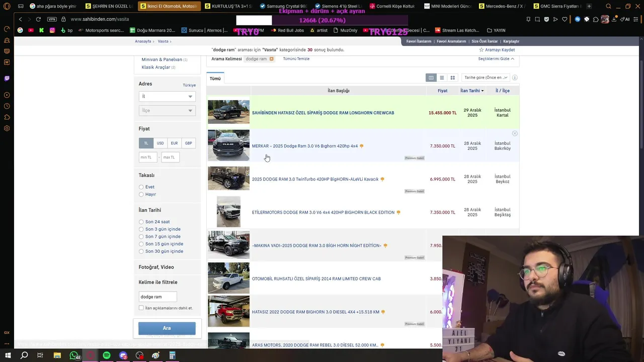Choose EUR currency for price filter
644x362 pixels.
[174, 143]
